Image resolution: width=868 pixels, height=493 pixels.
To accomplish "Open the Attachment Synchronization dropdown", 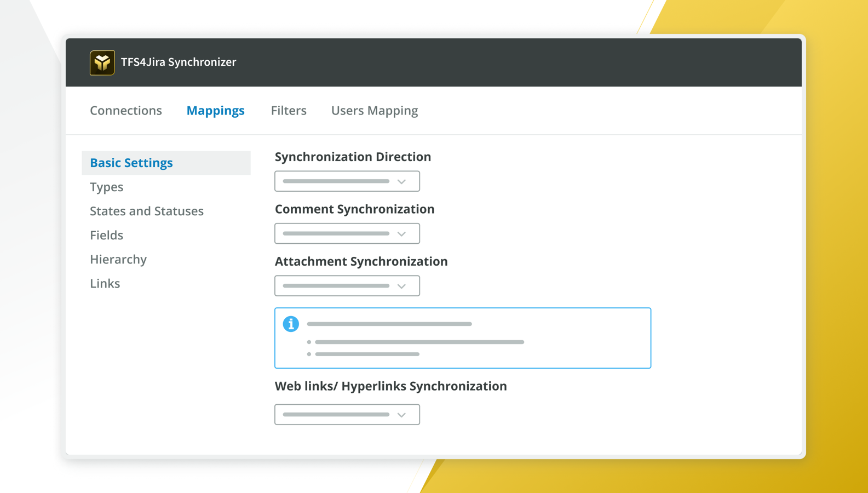I will point(347,286).
